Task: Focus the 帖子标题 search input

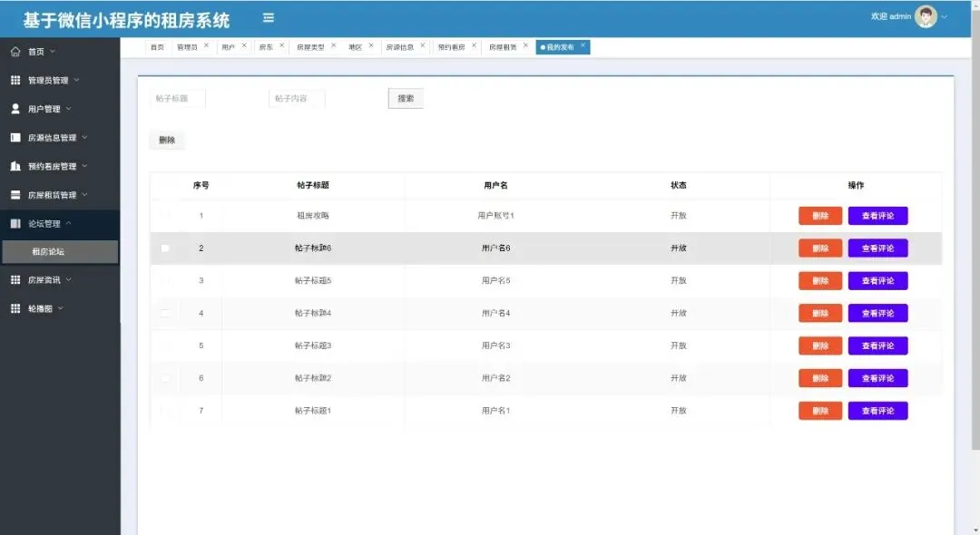Action: point(178,99)
